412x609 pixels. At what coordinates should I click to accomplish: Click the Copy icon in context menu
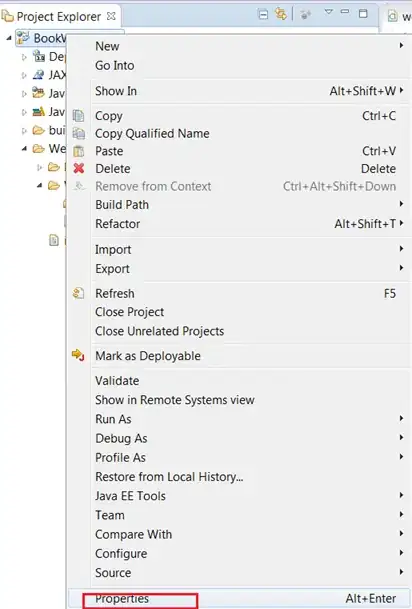coord(78,116)
